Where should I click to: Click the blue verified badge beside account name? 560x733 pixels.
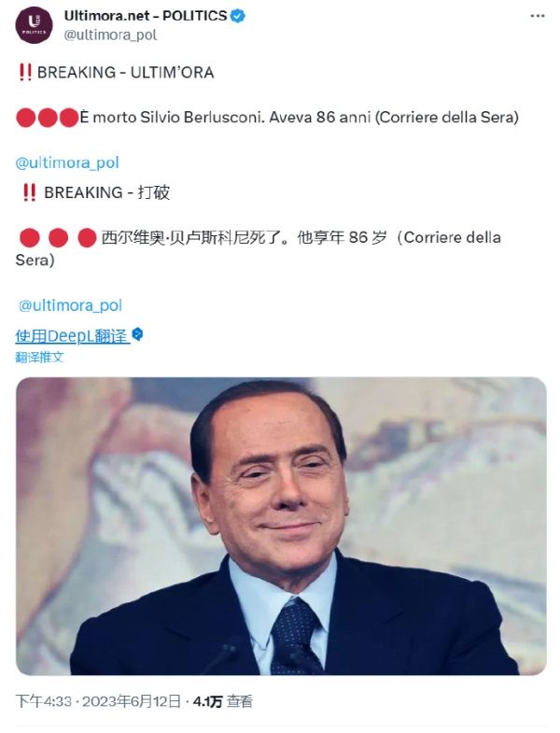[238, 16]
